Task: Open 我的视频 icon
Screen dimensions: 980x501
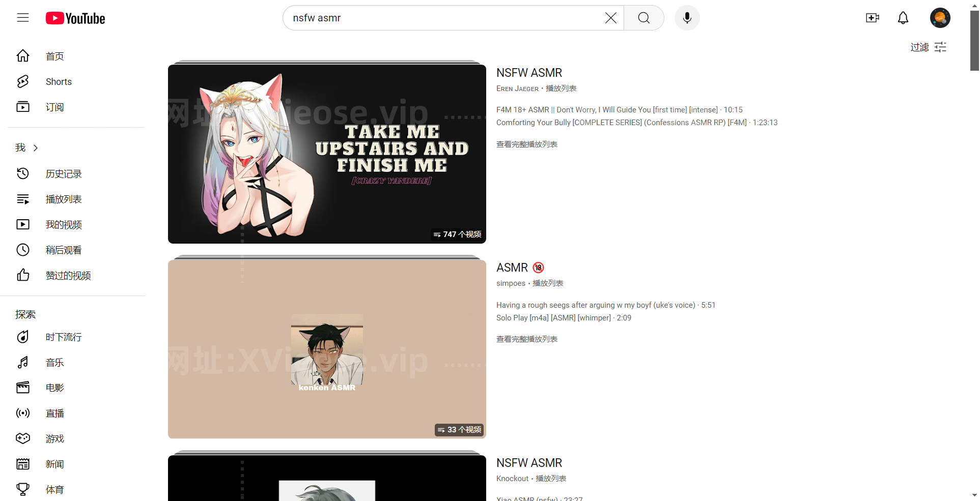Action: point(23,224)
